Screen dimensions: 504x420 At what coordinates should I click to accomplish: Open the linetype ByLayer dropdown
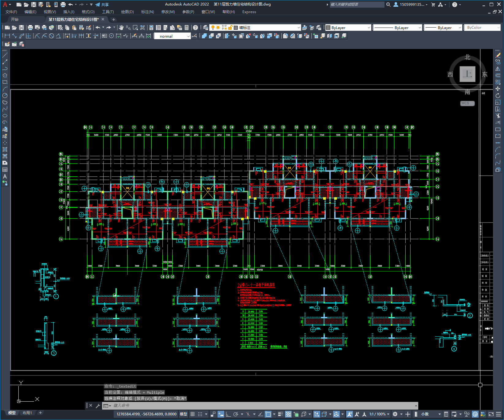(x=398, y=28)
